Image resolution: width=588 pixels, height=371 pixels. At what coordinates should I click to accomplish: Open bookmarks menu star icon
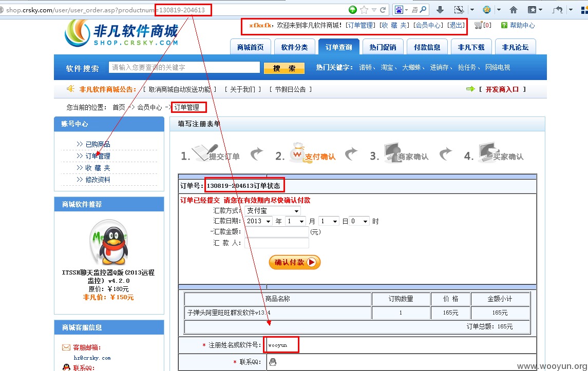pos(532,10)
